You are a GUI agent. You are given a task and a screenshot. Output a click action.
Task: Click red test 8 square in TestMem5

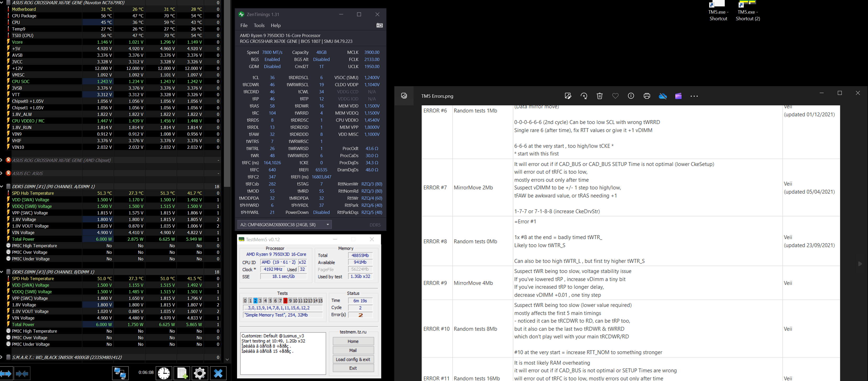coord(285,300)
